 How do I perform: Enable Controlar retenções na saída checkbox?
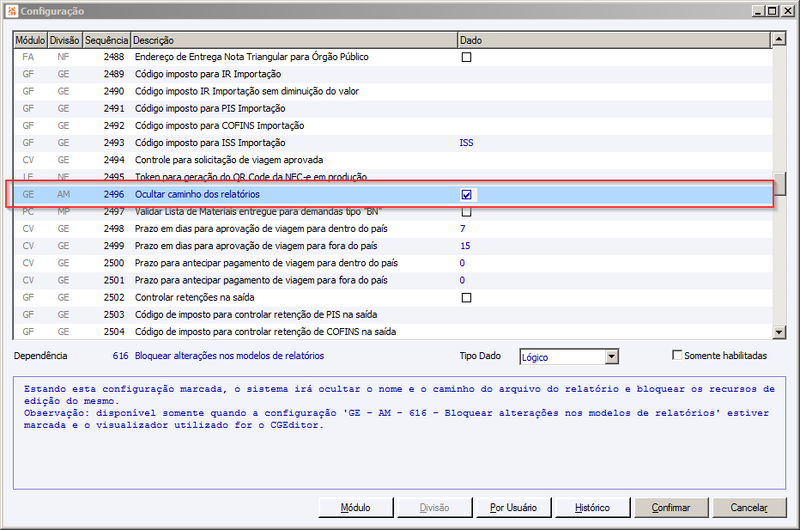pyautogui.click(x=466, y=297)
